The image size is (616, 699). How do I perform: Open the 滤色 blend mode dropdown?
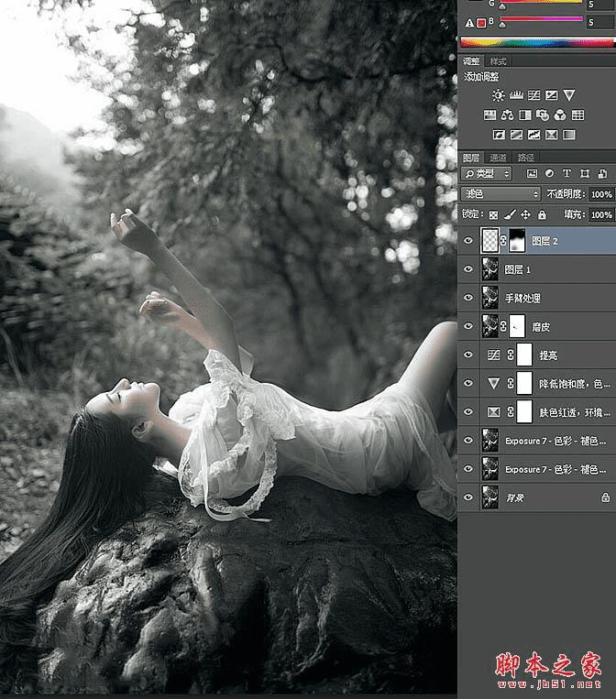point(500,194)
